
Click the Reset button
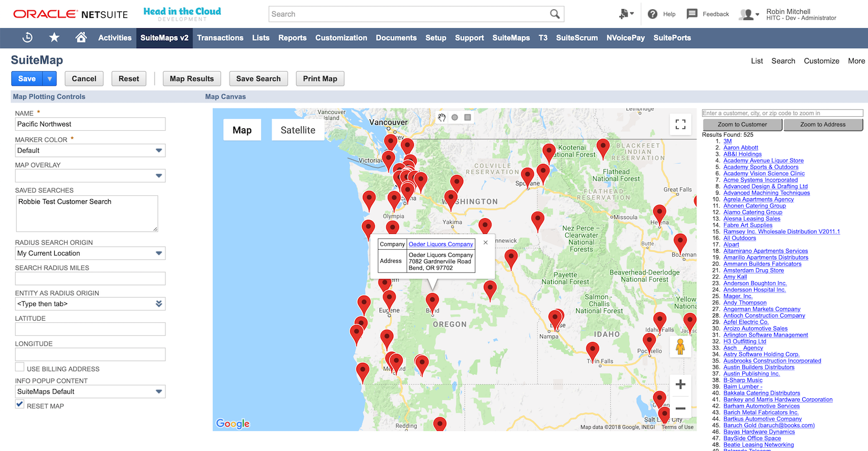[x=129, y=79]
